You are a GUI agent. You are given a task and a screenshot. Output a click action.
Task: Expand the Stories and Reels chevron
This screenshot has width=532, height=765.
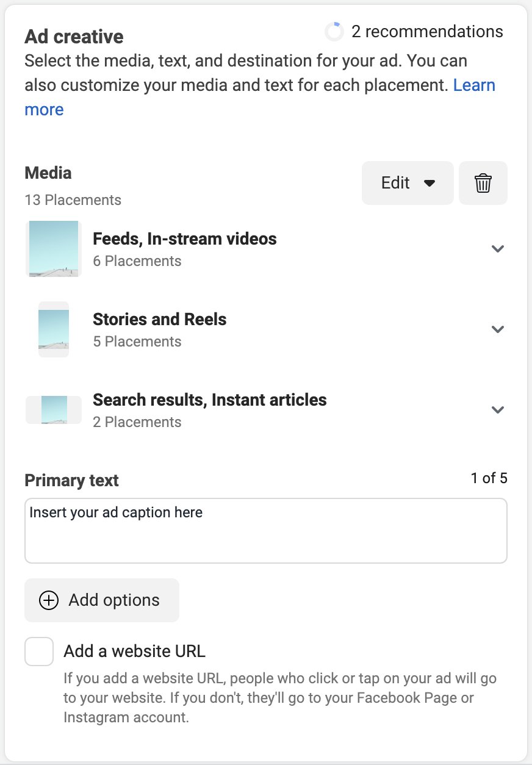click(498, 329)
